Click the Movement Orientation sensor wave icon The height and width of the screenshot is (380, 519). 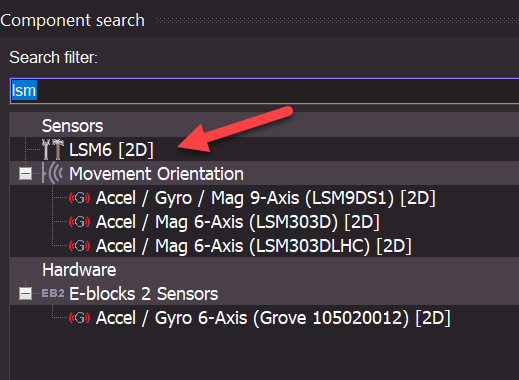pyautogui.click(x=53, y=173)
